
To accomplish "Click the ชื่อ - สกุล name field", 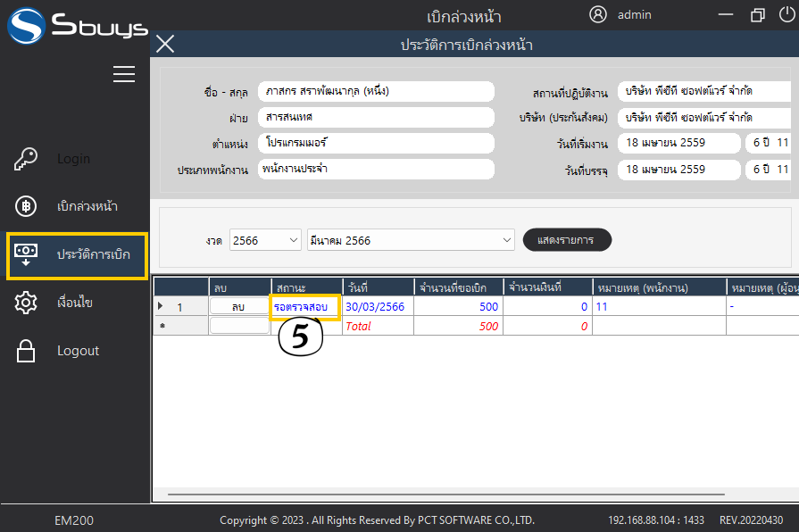I will point(375,92).
